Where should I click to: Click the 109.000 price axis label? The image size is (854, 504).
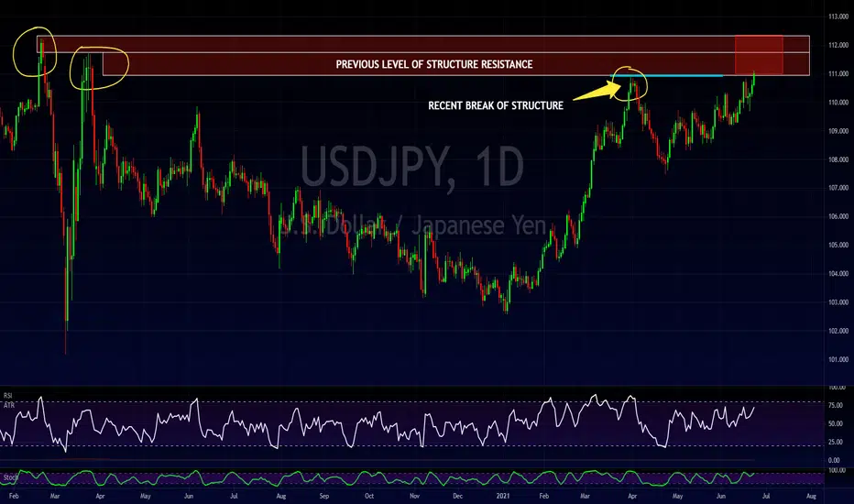(838, 131)
